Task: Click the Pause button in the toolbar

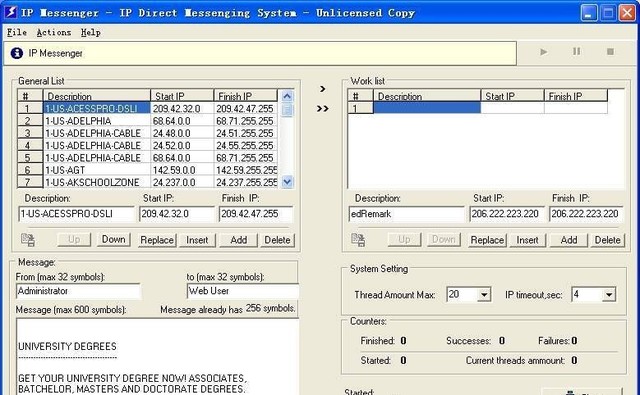Action: 576,51
